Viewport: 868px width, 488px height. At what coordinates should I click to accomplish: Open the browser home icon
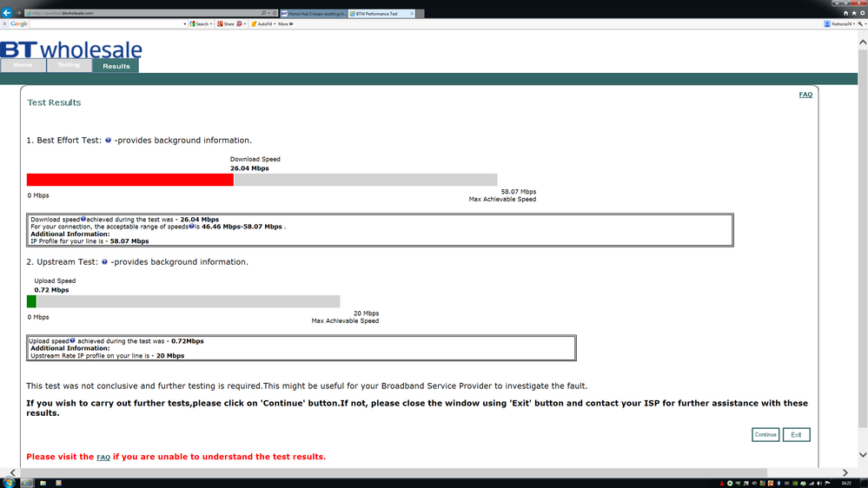(846, 13)
